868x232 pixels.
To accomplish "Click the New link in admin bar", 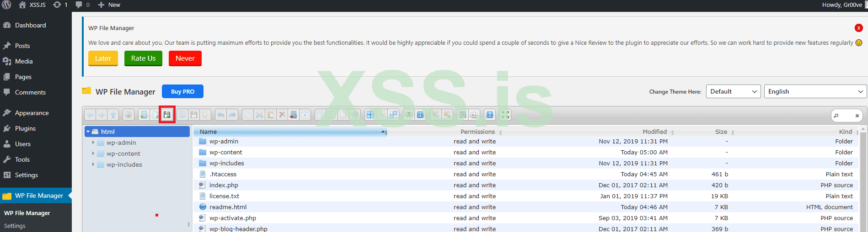I will 109,5.
